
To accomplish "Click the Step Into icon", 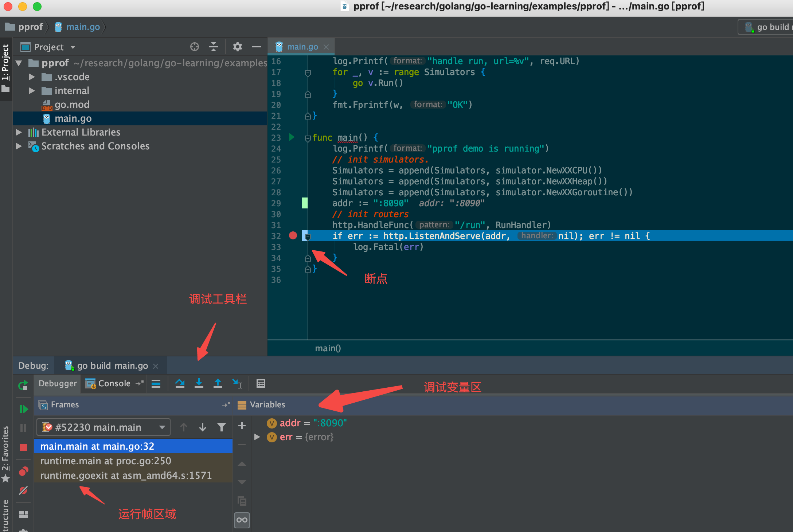I will click(199, 383).
